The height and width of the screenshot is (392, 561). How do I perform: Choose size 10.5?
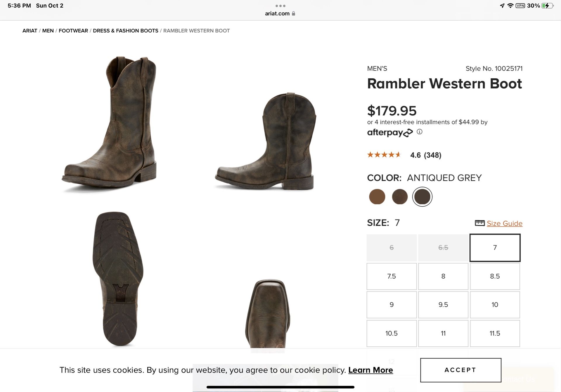click(x=392, y=333)
